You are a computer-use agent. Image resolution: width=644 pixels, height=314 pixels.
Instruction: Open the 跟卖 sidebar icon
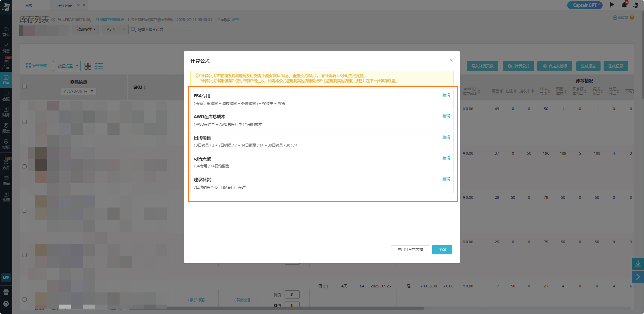coord(6,128)
